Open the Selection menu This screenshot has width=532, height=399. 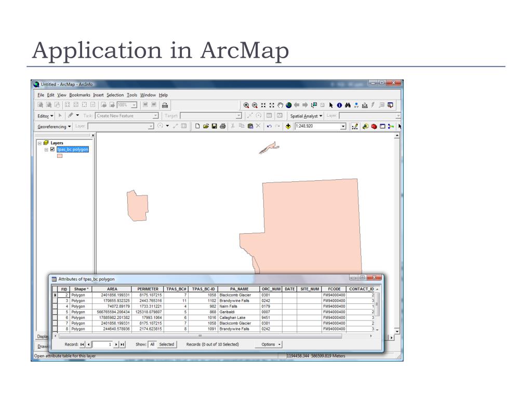[x=115, y=95]
